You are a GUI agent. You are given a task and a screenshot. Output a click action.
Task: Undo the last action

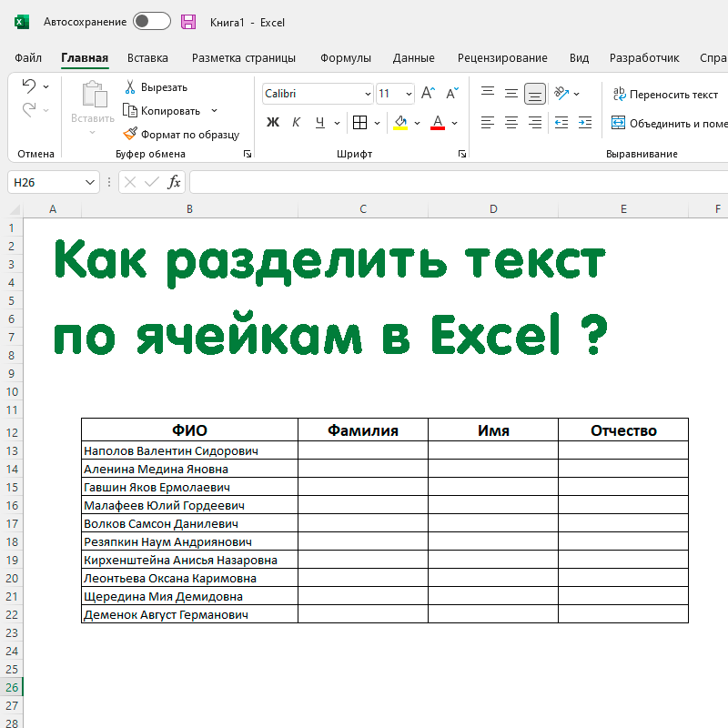29,86
